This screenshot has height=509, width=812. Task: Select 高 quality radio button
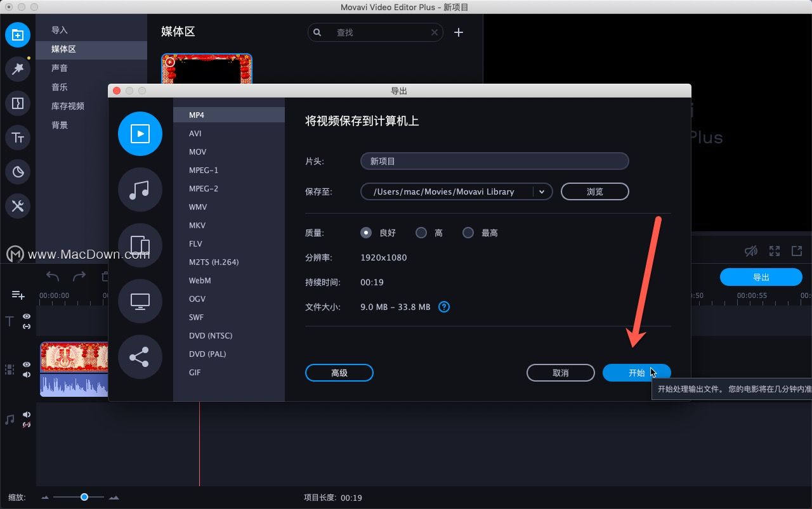click(421, 233)
